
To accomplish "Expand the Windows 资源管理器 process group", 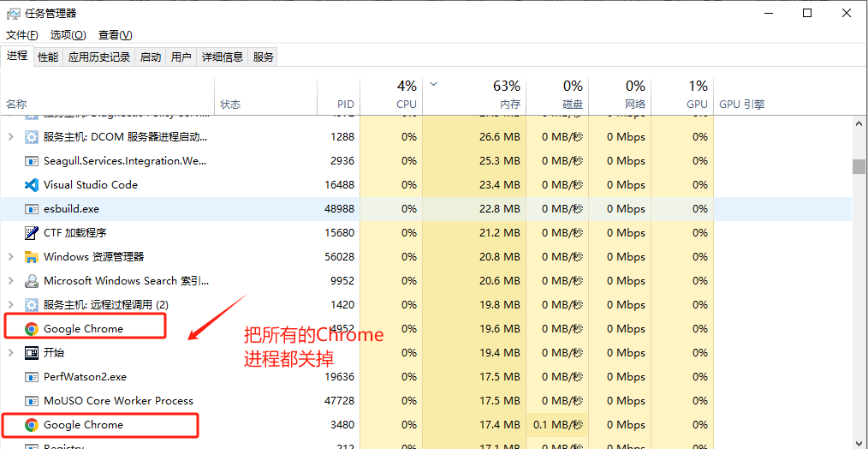I will pos(10,257).
